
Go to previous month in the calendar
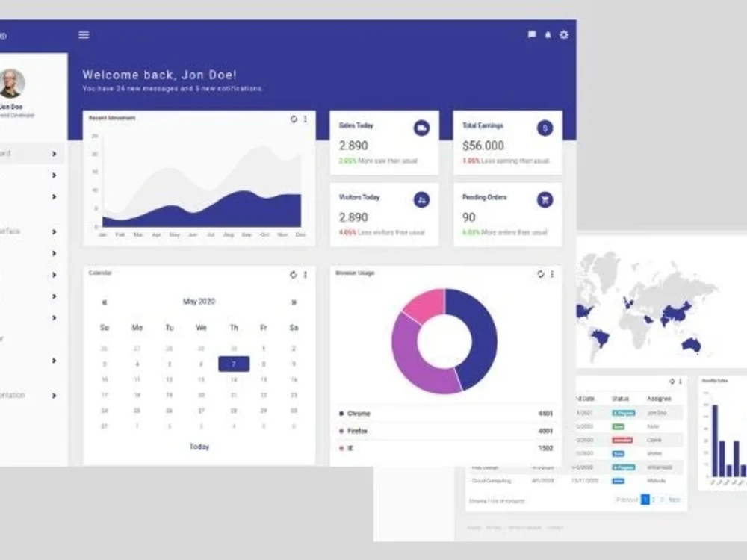coord(105,302)
